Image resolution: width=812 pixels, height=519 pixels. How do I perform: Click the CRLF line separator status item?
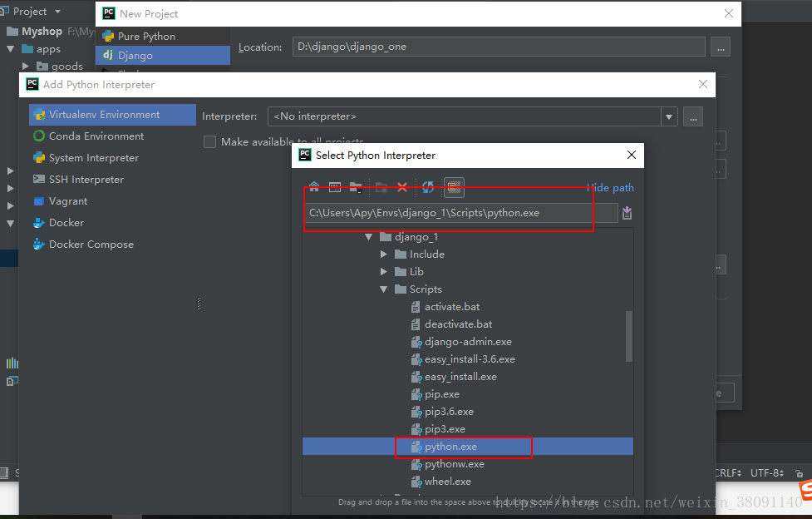(x=727, y=473)
